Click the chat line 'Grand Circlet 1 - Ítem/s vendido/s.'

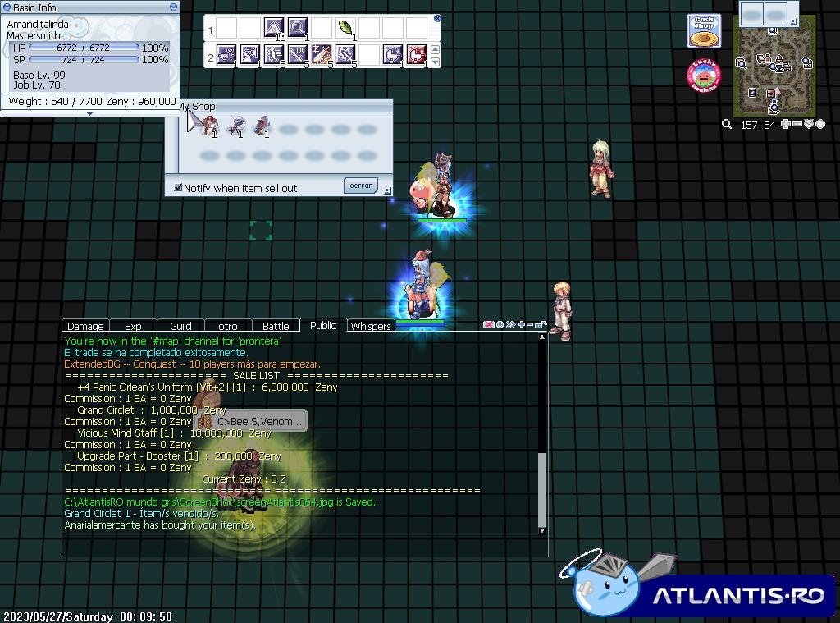(141, 513)
